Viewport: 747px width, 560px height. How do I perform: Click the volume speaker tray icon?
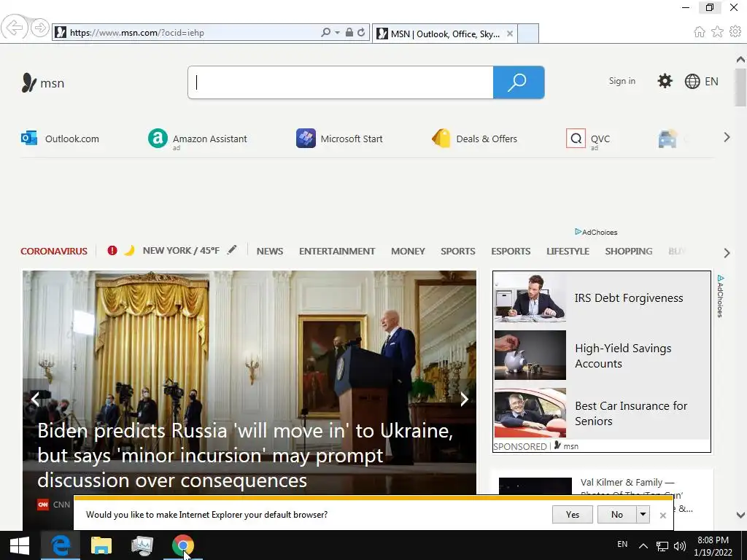(680, 546)
